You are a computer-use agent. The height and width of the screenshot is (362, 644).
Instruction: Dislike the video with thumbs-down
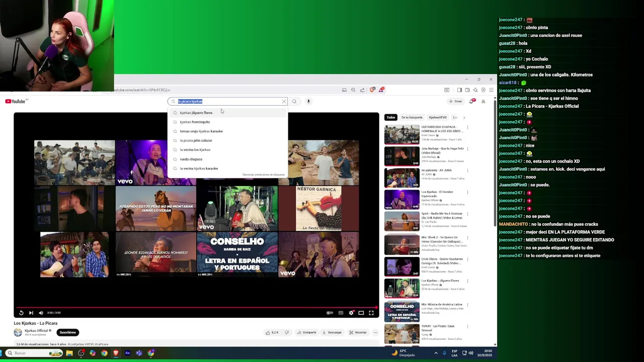click(287, 332)
